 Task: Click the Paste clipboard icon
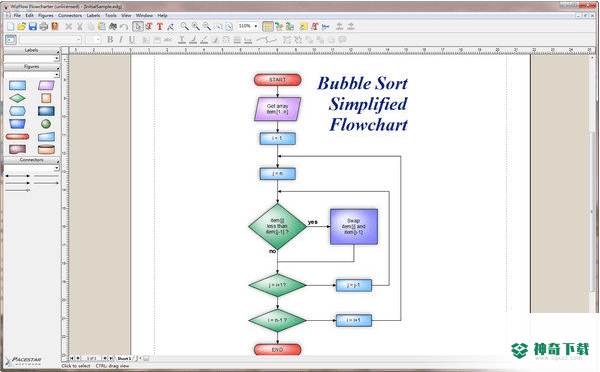tap(101, 26)
